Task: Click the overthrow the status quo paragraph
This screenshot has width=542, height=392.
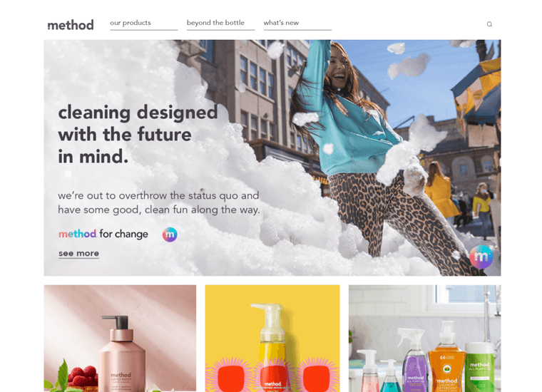Action: 158,202
